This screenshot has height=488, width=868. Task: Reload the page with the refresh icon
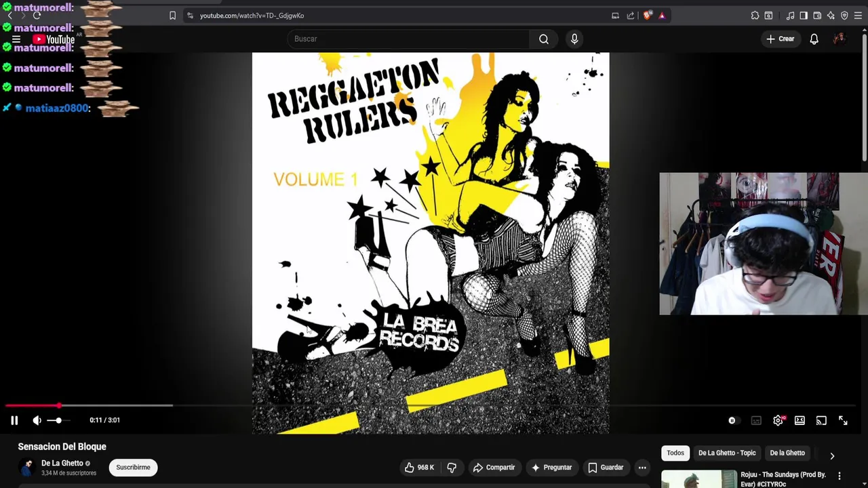[x=37, y=16]
